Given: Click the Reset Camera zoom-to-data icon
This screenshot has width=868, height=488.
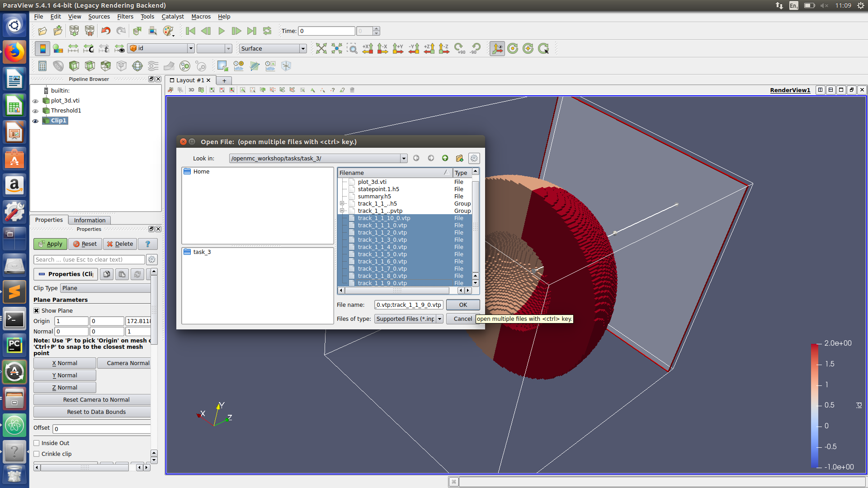Looking at the screenshot, I should (321, 48).
